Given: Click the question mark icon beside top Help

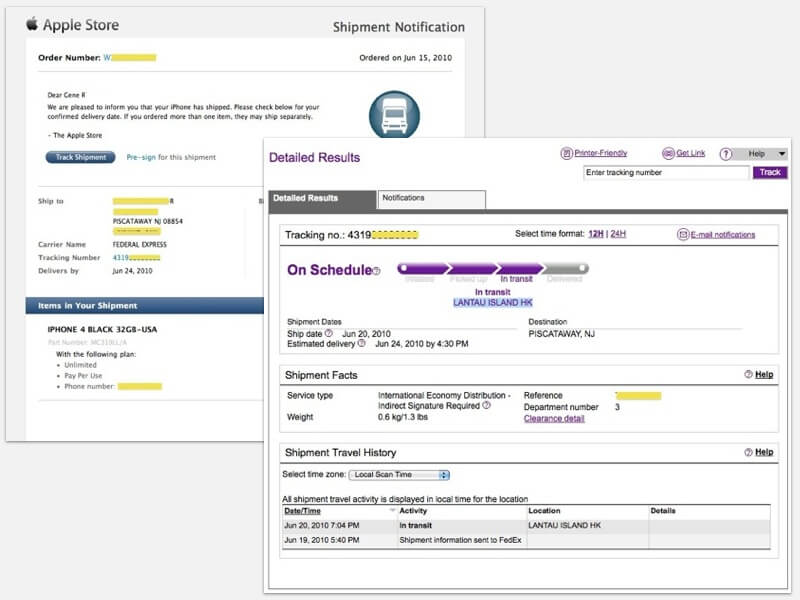Looking at the screenshot, I should pyautogui.click(x=726, y=154).
